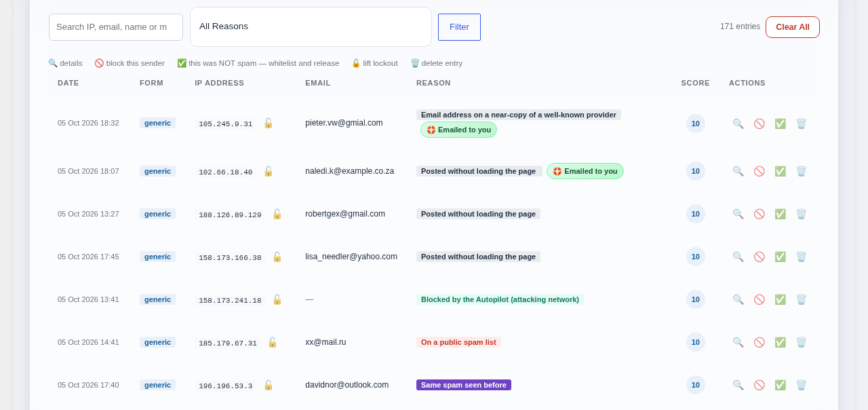Click the FORM column header
Screen dimensions: 868x410
(x=151, y=83)
